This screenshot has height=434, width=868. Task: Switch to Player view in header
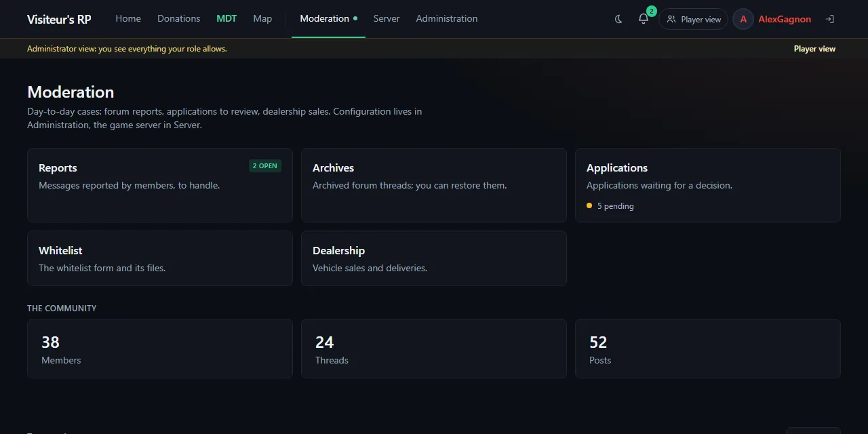tap(694, 19)
